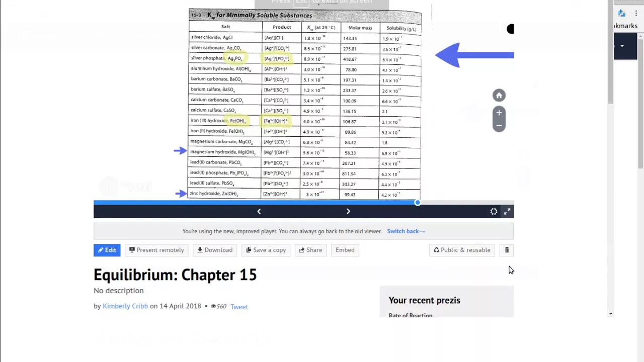644x362 pixels.
Task: Click Save a copy
Action: pos(266,250)
